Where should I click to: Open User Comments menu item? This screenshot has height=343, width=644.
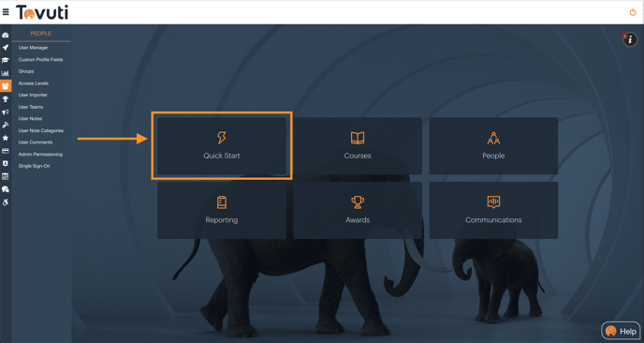point(36,142)
